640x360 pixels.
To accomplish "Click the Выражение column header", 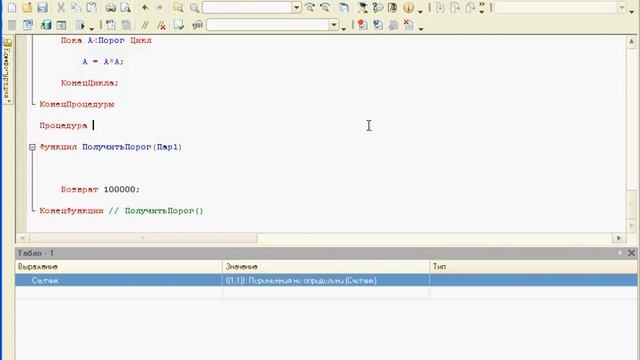I will [x=119, y=267].
